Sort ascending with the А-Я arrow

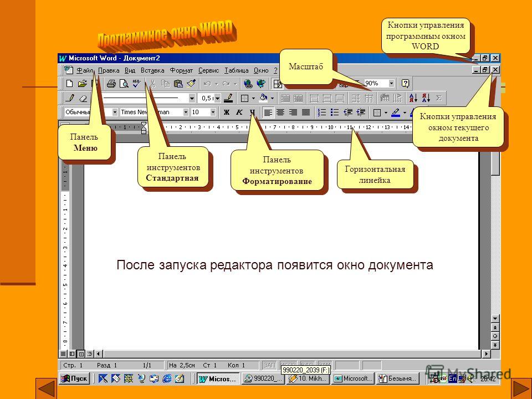coord(413,98)
